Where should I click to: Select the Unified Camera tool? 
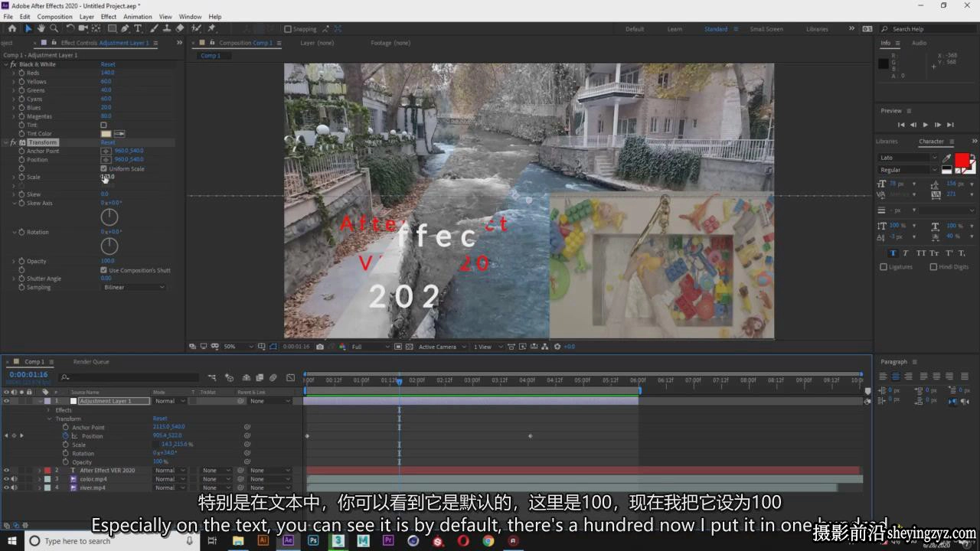click(x=83, y=28)
